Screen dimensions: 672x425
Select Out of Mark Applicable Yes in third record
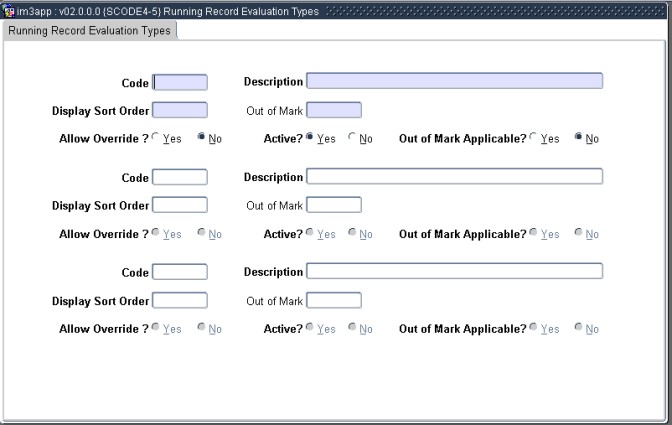coord(533,328)
